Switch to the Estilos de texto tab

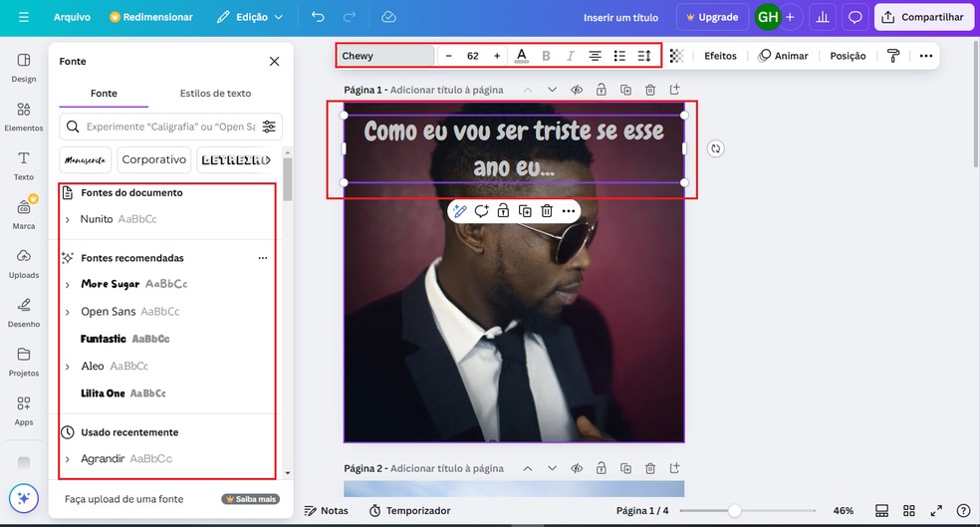coord(215,94)
